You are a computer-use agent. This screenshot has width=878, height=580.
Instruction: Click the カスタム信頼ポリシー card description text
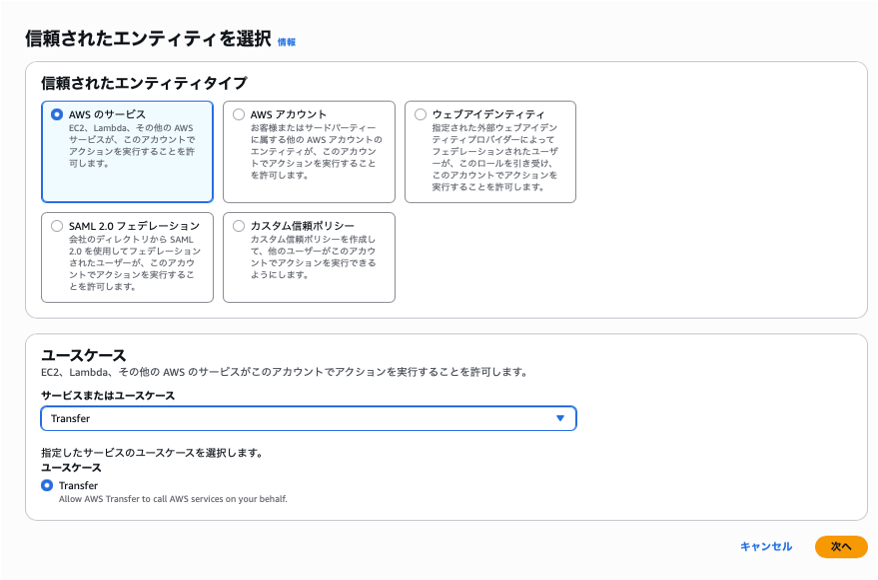click(x=313, y=257)
